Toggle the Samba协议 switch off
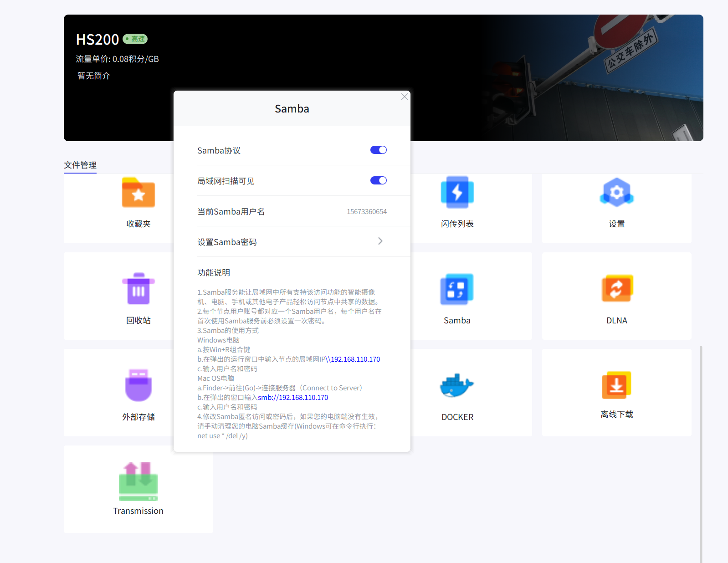Screen dimensions: 728x563 (x=378, y=150)
